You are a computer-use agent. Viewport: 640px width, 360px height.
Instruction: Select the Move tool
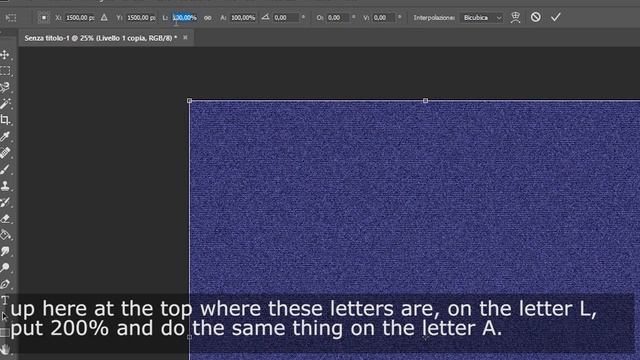(5, 55)
